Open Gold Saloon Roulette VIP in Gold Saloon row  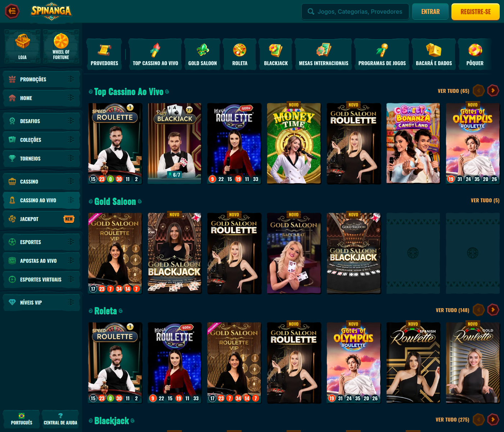(115, 253)
